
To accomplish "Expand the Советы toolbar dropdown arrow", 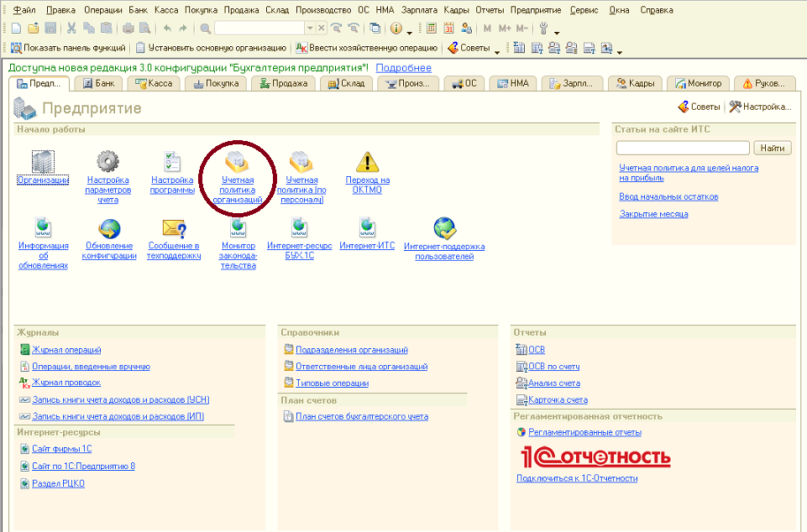I will pos(497,51).
